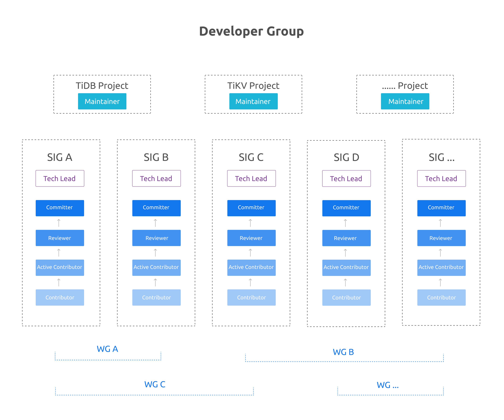The image size is (504, 420).
Task: Click arrow between Reviewer and Committer in SIG A
Action: pos(59,223)
